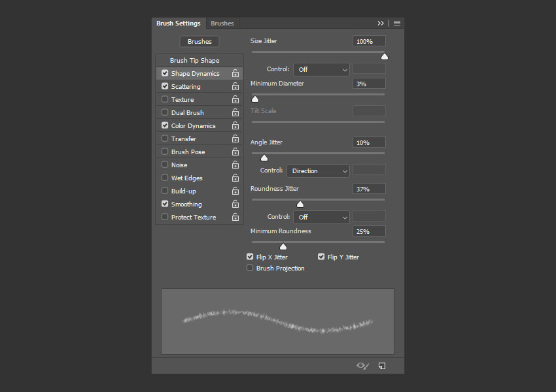This screenshot has height=392, width=556.
Task: Click the Minimum Diameter slider handle
Action: point(255,99)
